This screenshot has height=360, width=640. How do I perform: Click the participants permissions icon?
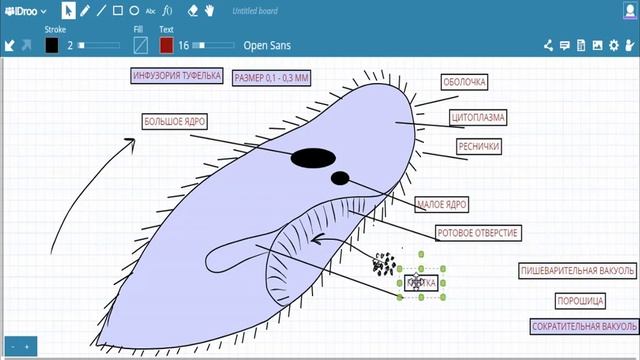[630, 45]
